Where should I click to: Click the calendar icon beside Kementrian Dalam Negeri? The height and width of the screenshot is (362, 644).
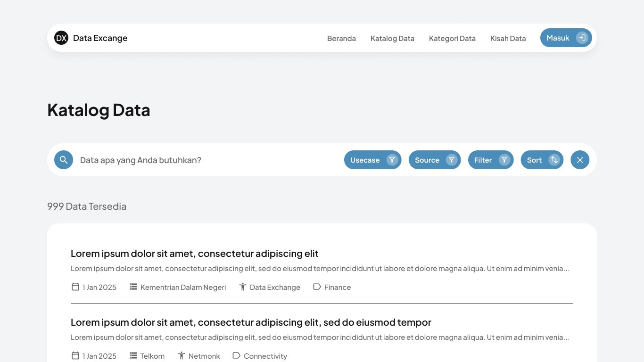75,287
